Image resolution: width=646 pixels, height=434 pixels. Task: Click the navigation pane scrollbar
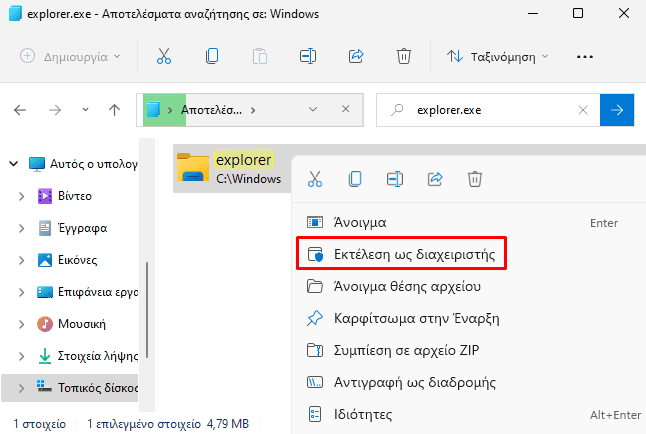(x=147, y=310)
